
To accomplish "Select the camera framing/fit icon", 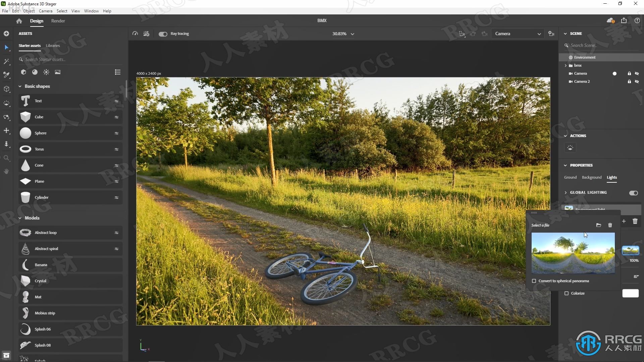I will point(462,33).
